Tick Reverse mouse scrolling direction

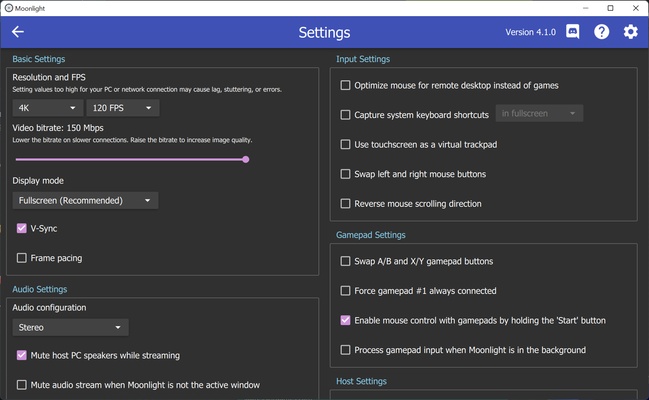point(345,204)
